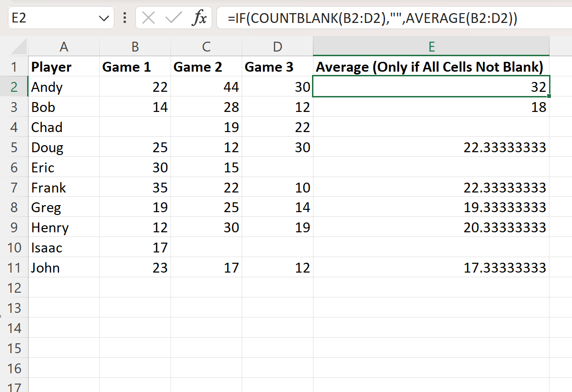This screenshot has width=572, height=392.
Task: Click the Average column header text in E1
Action: pyautogui.click(x=431, y=67)
